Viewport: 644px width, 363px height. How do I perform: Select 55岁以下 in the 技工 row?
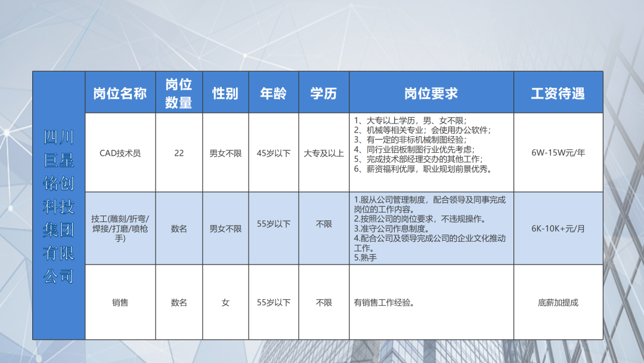pos(274,224)
